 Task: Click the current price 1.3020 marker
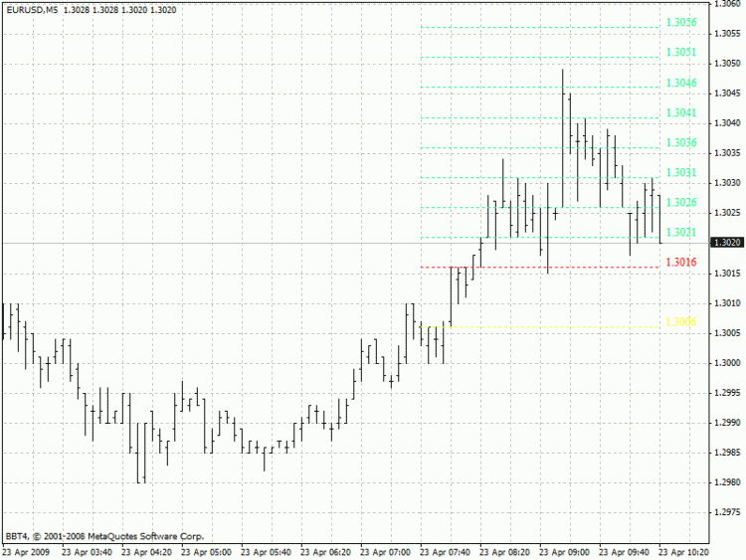(726, 243)
